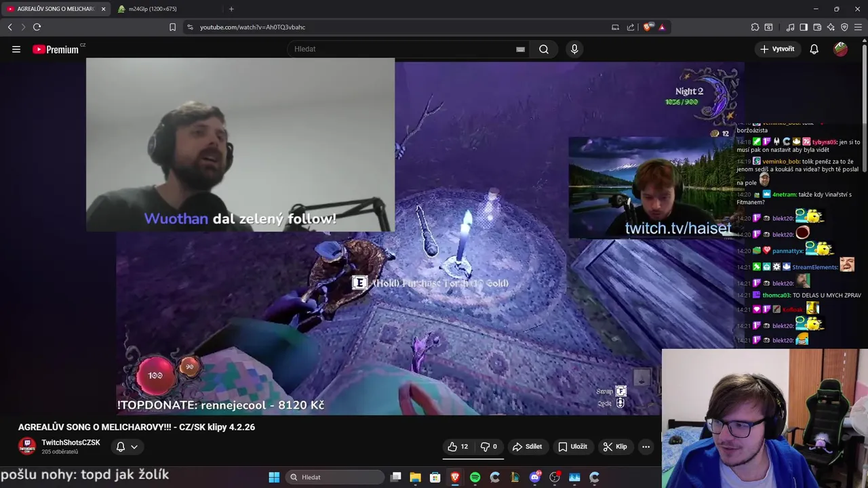Open the TwitchShotsCZSK channel name link
The image size is (868, 488).
(x=71, y=443)
